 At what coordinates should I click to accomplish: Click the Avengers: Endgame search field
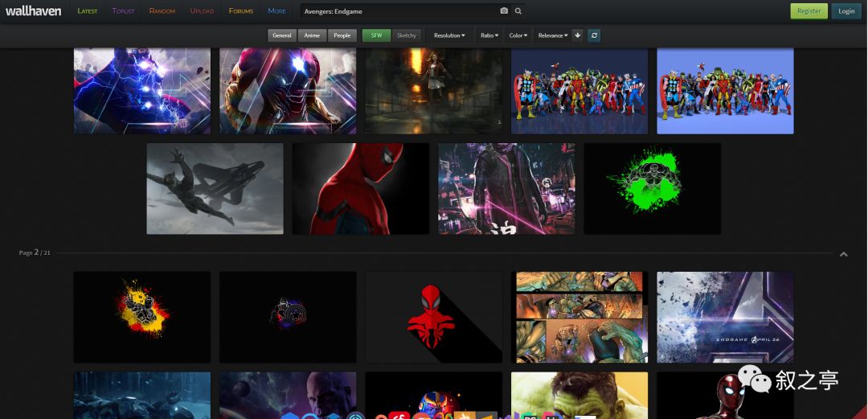pyautogui.click(x=399, y=11)
